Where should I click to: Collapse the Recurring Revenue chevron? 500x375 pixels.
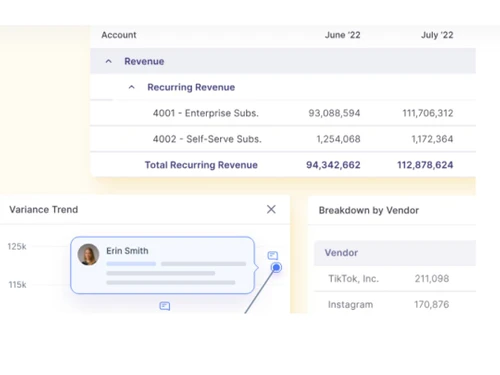(132, 87)
